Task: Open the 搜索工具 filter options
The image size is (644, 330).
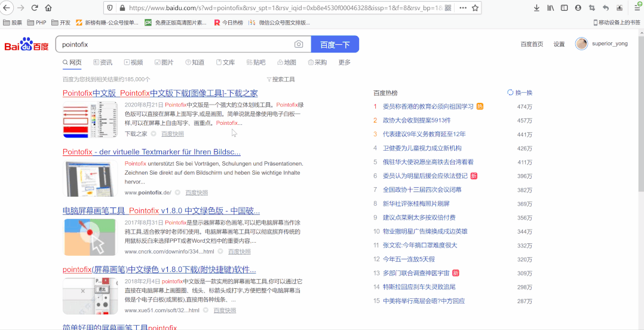Action: click(x=281, y=80)
